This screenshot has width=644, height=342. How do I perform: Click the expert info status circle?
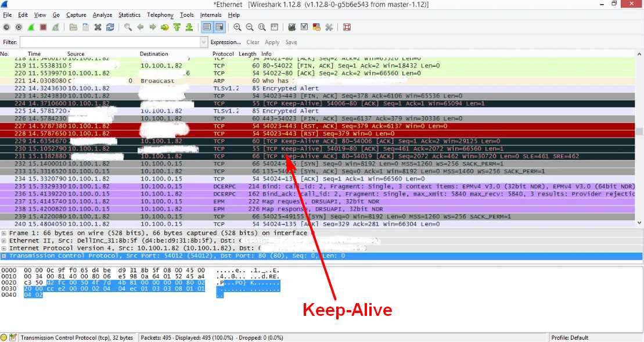point(4,337)
